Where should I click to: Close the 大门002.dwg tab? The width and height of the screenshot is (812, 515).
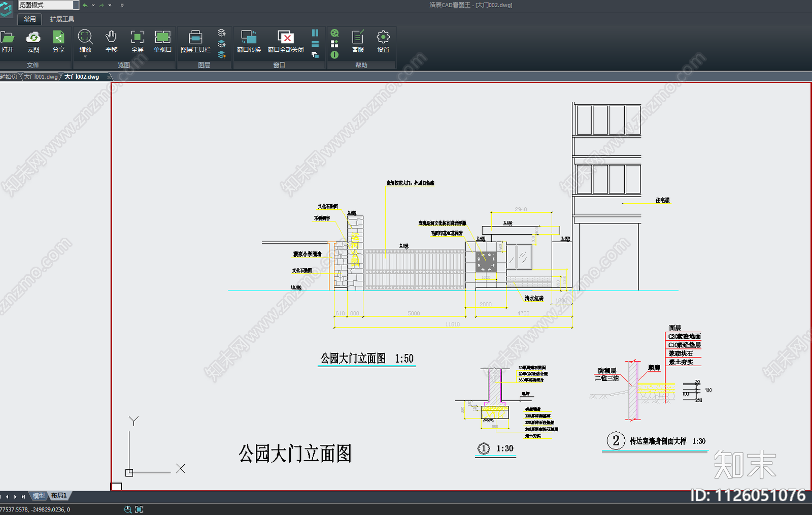[109, 77]
